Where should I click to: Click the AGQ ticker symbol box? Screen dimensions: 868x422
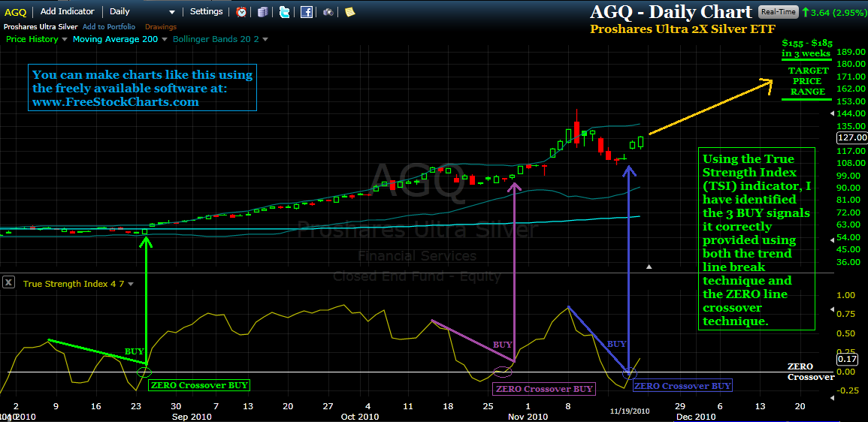click(x=14, y=11)
